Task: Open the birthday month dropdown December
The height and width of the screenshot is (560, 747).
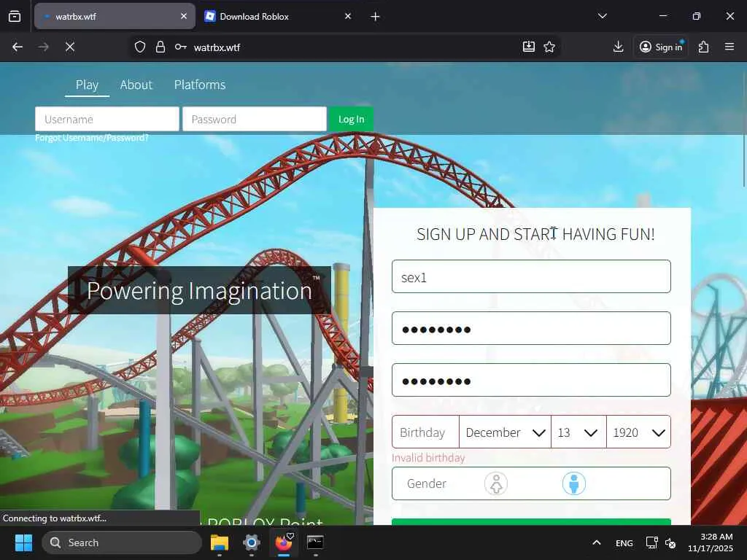Action: (x=505, y=432)
